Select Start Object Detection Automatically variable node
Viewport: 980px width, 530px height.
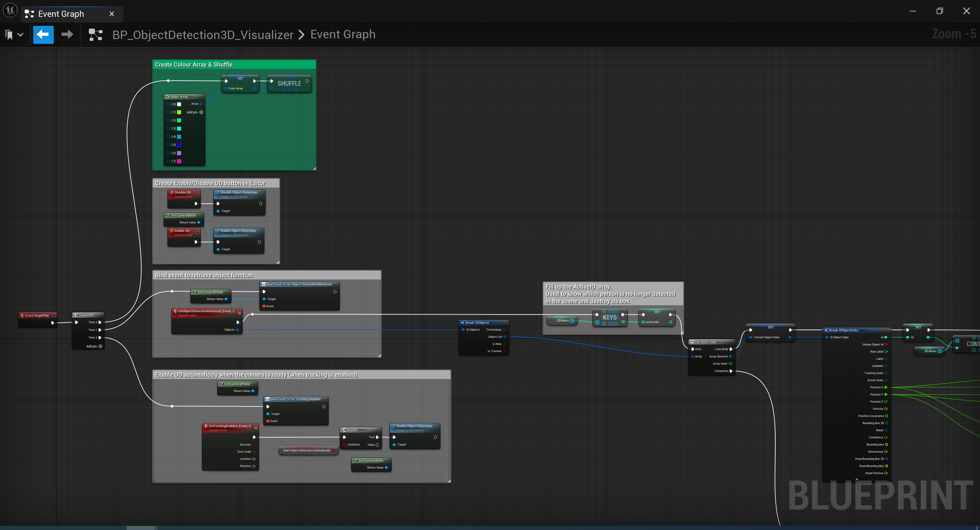309,451
